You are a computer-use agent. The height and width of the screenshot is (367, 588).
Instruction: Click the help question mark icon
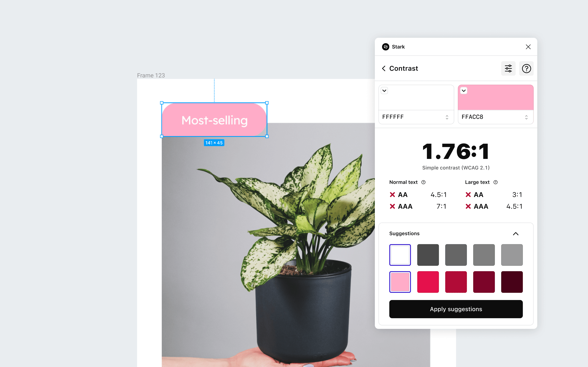click(x=526, y=68)
